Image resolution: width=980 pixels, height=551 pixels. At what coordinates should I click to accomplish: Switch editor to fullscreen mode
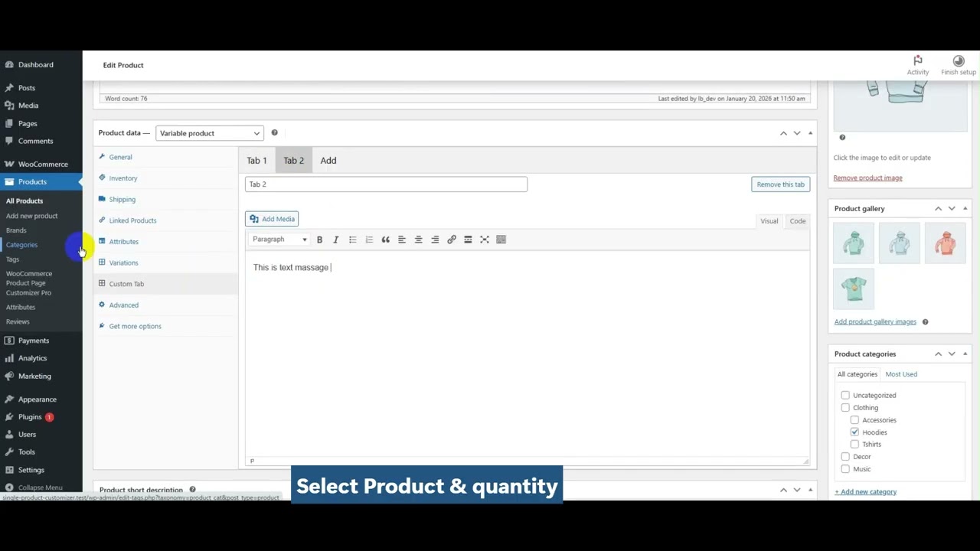pos(485,240)
